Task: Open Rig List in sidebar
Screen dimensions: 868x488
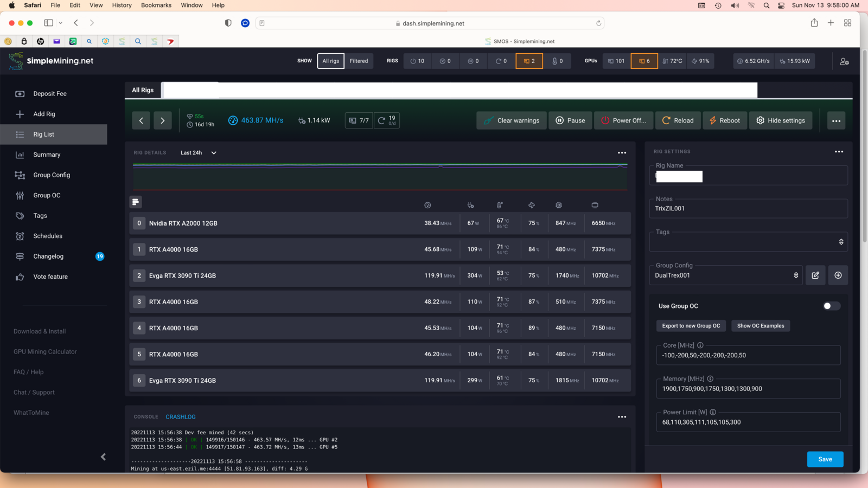Action: coord(54,134)
